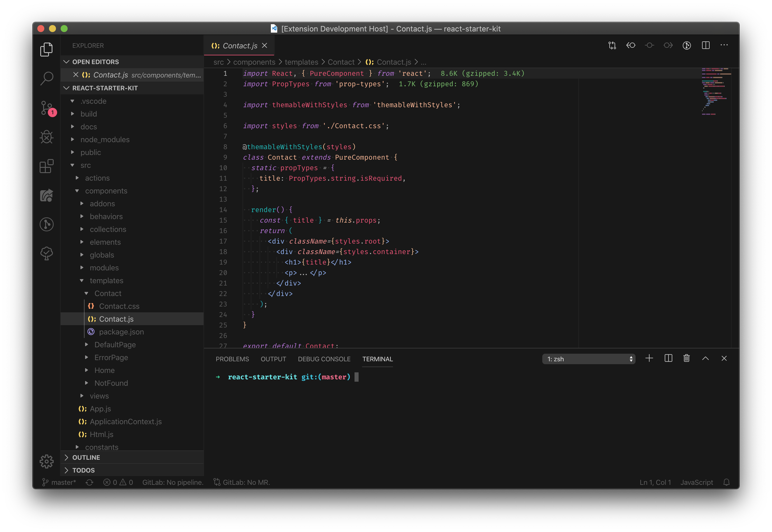Click the commit details icon in editor toolbar
Viewport: 772px width, 532px height.
[x=649, y=45]
